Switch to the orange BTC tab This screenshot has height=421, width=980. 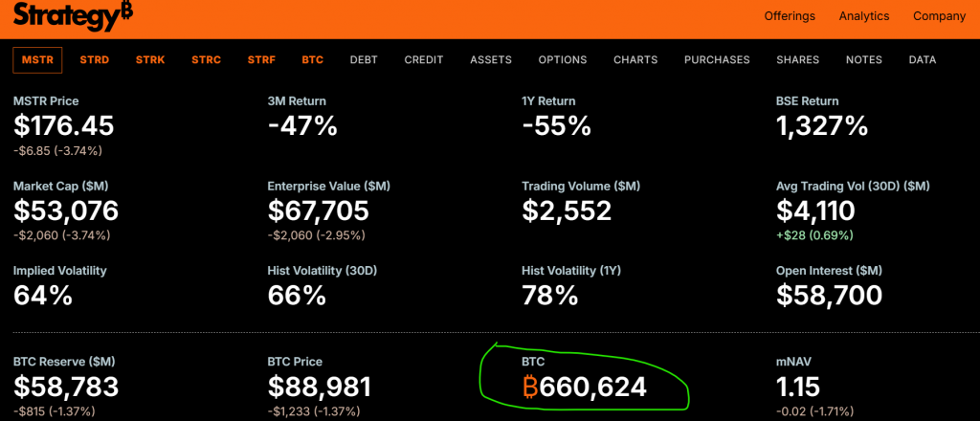[313, 60]
